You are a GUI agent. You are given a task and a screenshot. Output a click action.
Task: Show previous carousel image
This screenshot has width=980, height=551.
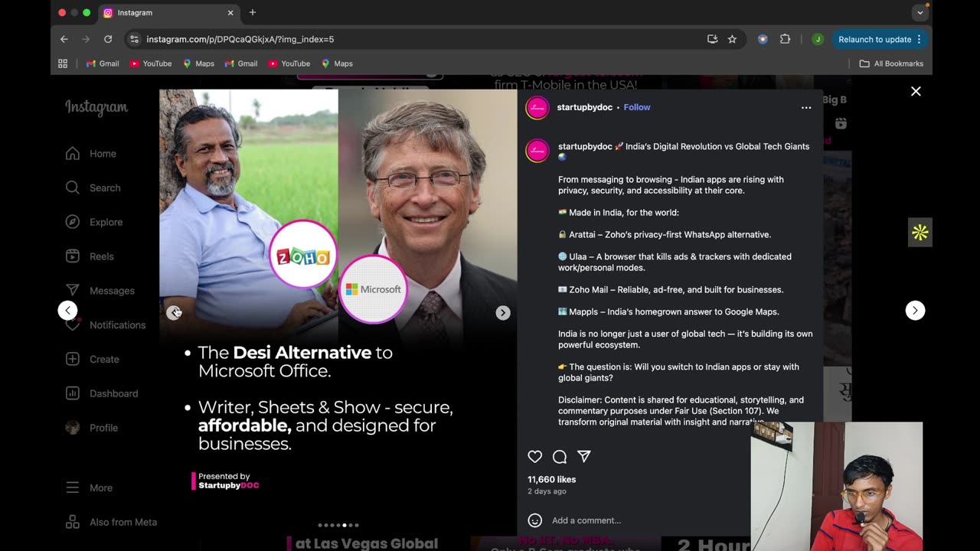pyautogui.click(x=174, y=312)
